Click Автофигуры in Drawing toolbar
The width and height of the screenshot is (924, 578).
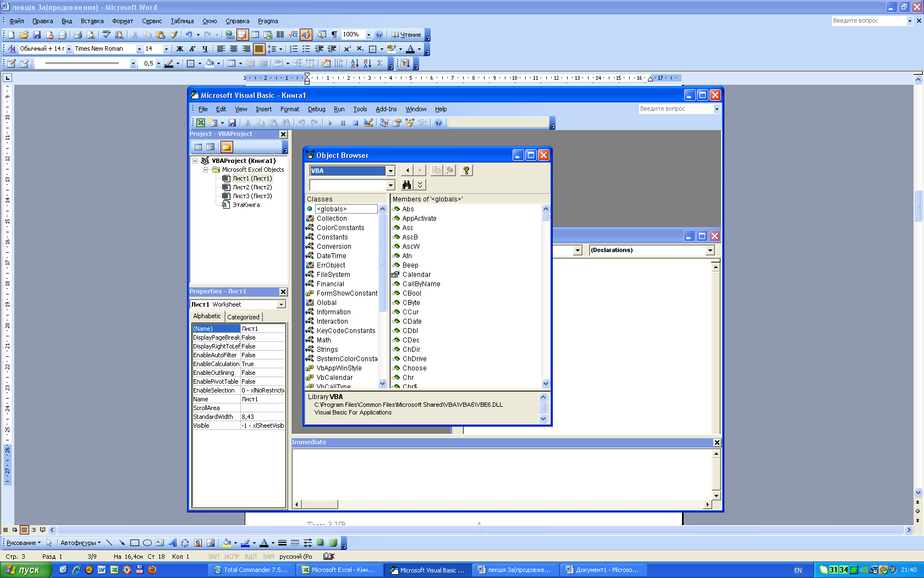coord(80,543)
